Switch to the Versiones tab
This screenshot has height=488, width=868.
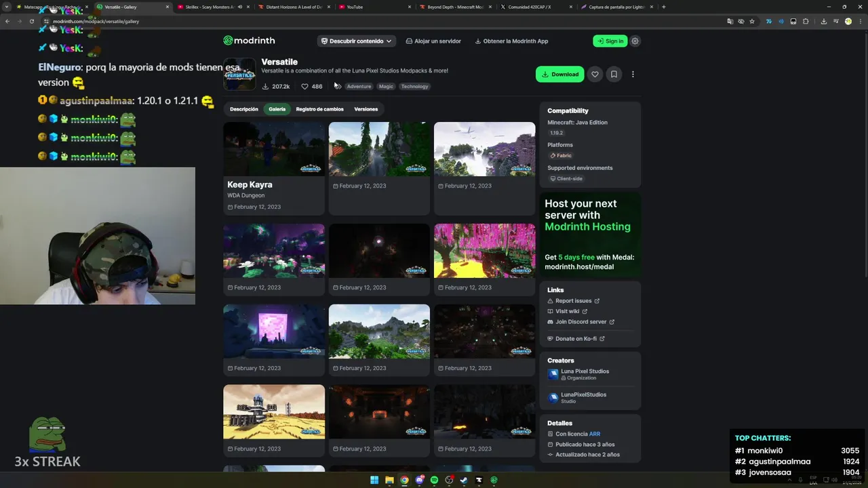[366, 109]
